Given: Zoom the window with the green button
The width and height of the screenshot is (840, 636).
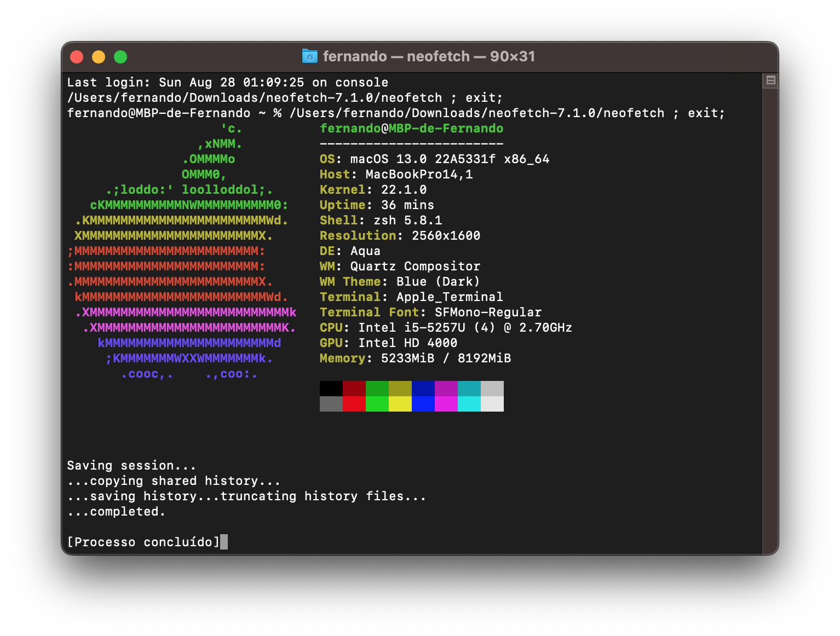Looking at the screenshot, I should pyautogui.click(x=120, y=57).
